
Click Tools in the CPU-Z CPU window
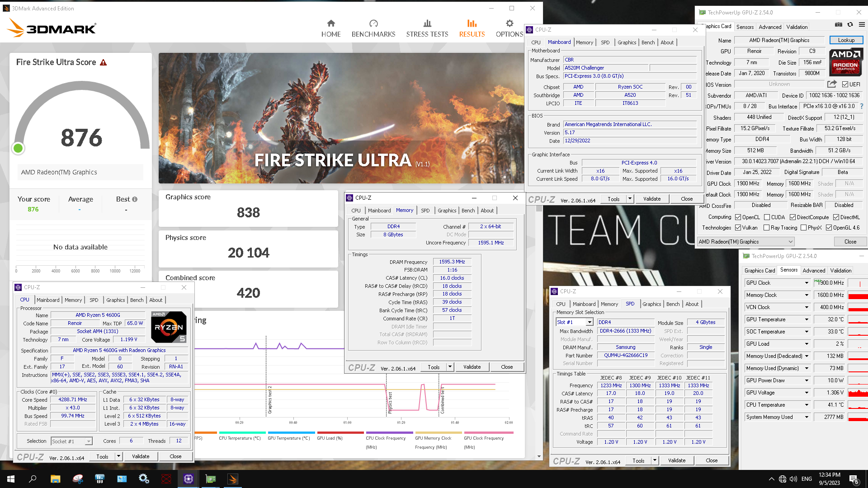(102, 456)
